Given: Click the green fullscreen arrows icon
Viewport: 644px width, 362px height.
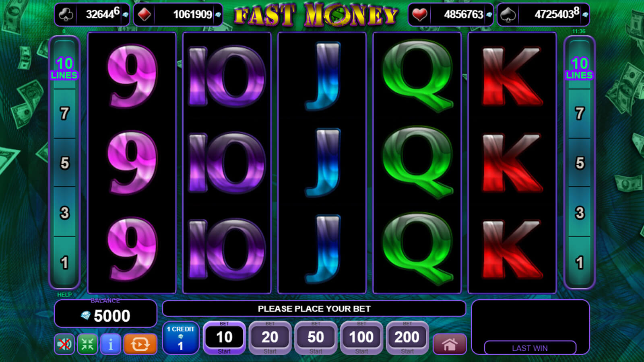Looking at the screenshot, I should coord(87,344).
